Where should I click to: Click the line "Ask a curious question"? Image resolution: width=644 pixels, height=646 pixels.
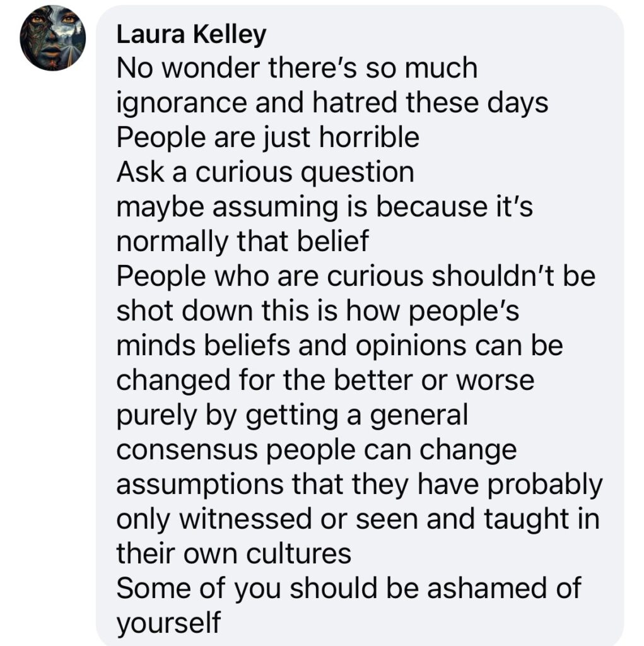pos(265,172)
